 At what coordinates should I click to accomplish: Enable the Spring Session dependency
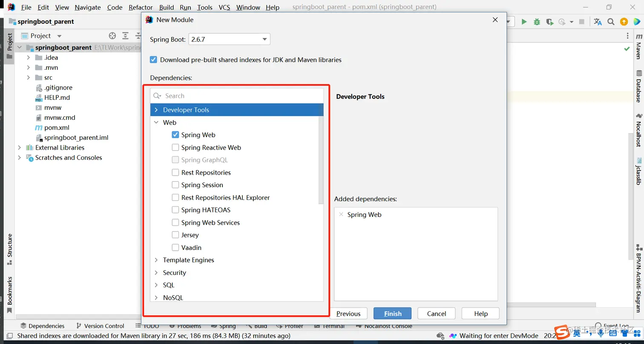(175, 185)
